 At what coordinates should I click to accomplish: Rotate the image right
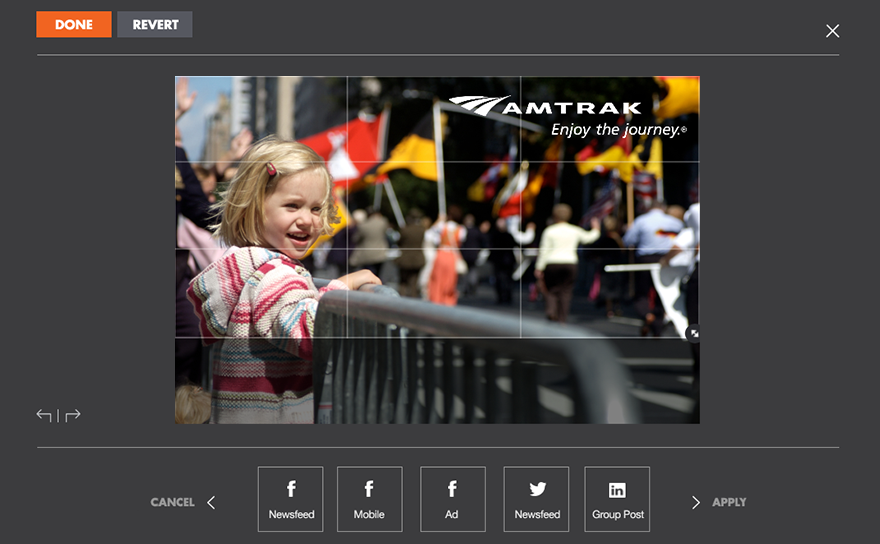pyautogui.click(x=73, y=415)
